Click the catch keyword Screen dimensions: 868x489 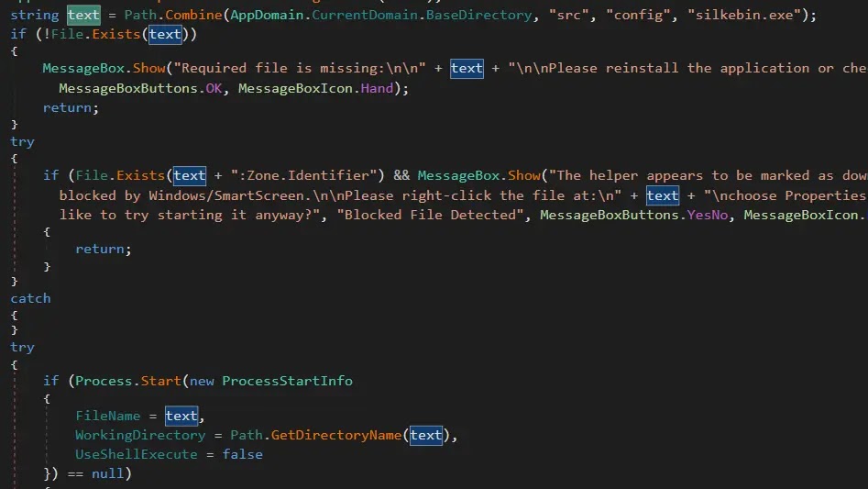click(30, 298)
